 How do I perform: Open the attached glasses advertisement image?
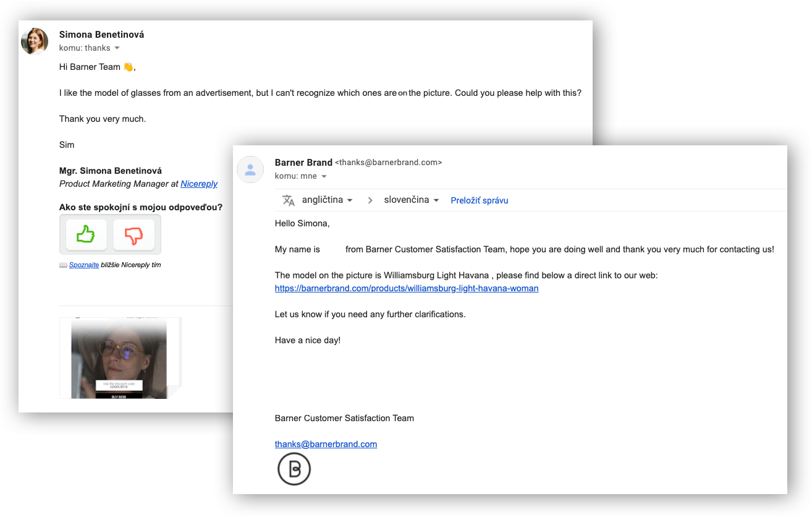click(x=120, y=358)
